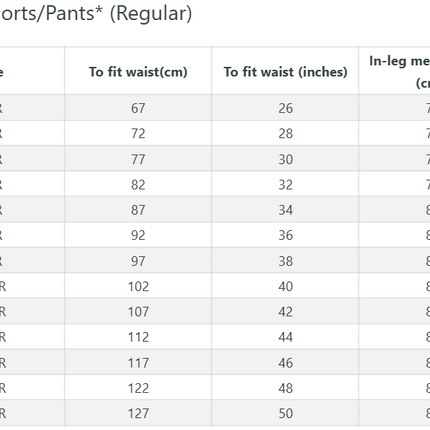The height and width of the screenshot is (430, 430).
Task: Click the 97 cm waist cell
Action: 138,261
